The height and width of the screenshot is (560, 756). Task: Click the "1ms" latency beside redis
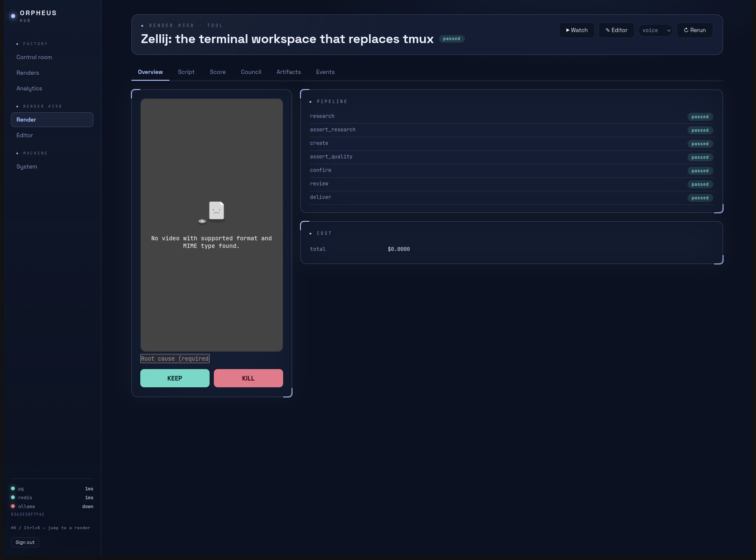89,498
